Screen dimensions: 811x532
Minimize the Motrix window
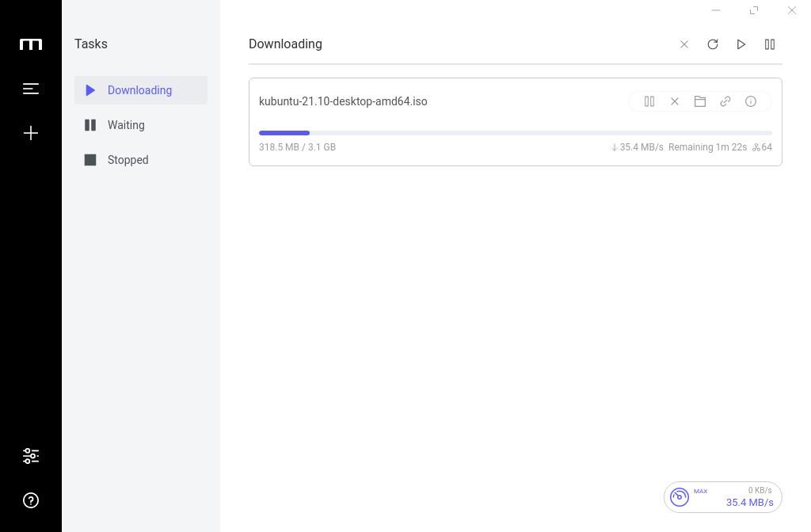[x=716, y=10]
